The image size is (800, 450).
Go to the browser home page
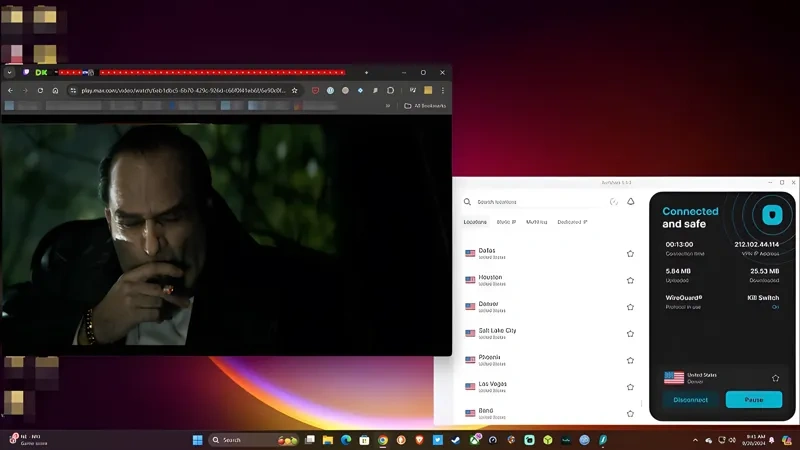[55, 90]
